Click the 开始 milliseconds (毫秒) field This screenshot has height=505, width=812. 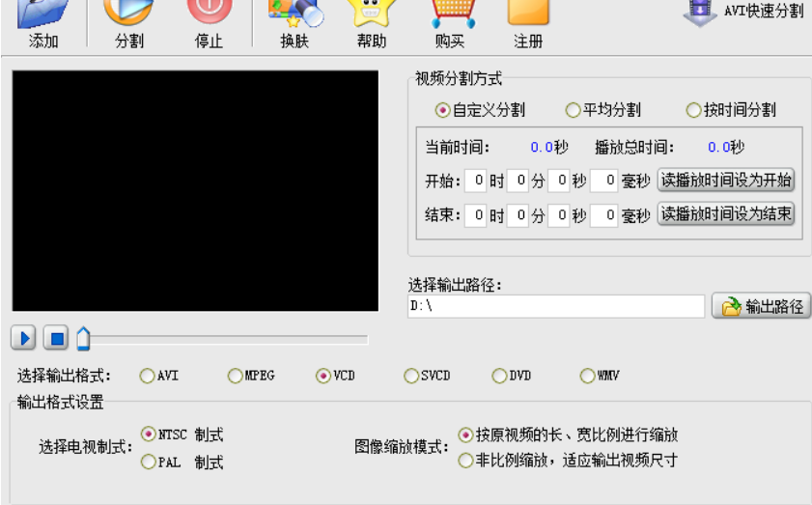(603, 181)
